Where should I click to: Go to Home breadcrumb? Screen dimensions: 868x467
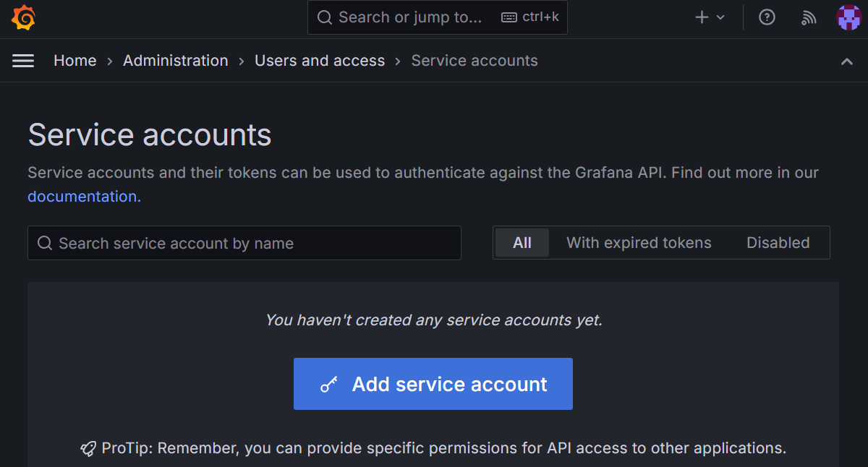pos(75,61)
